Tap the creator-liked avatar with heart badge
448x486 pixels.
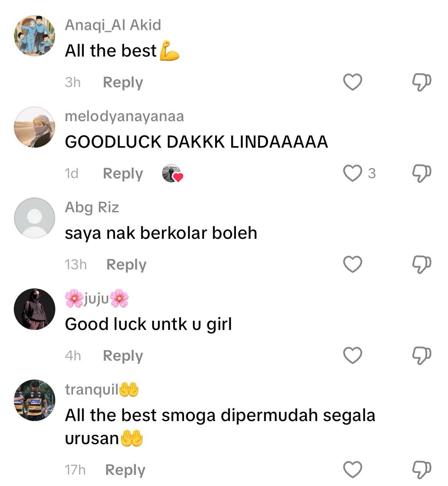pos(172,173)
